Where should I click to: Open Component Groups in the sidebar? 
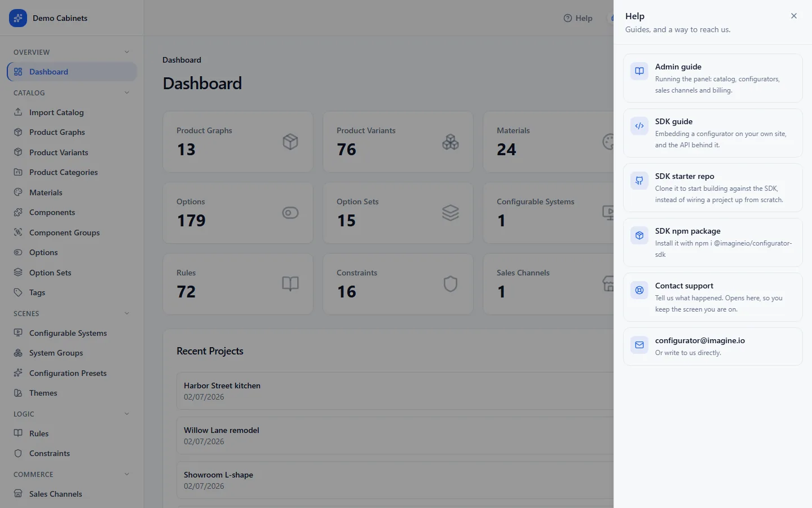[x=72, y=233]
